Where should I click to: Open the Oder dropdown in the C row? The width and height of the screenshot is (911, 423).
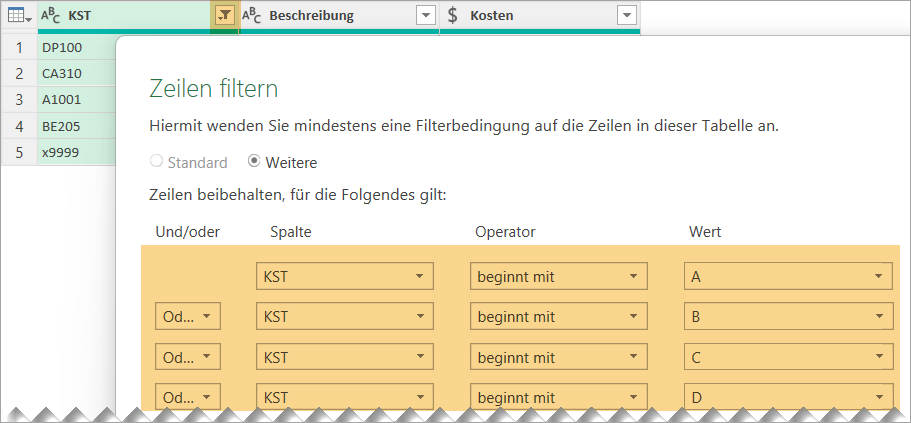pos(188,356)
